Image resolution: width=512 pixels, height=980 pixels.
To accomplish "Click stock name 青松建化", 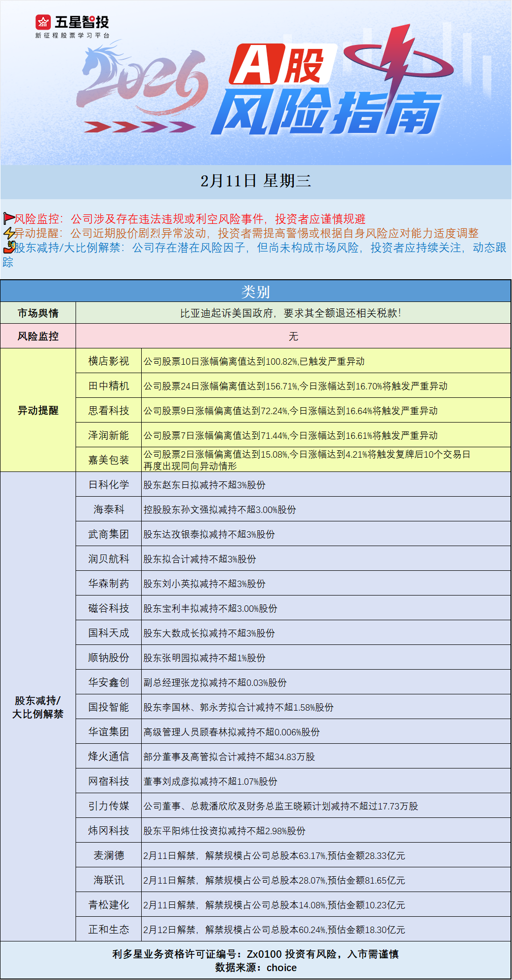I will 109,905.
